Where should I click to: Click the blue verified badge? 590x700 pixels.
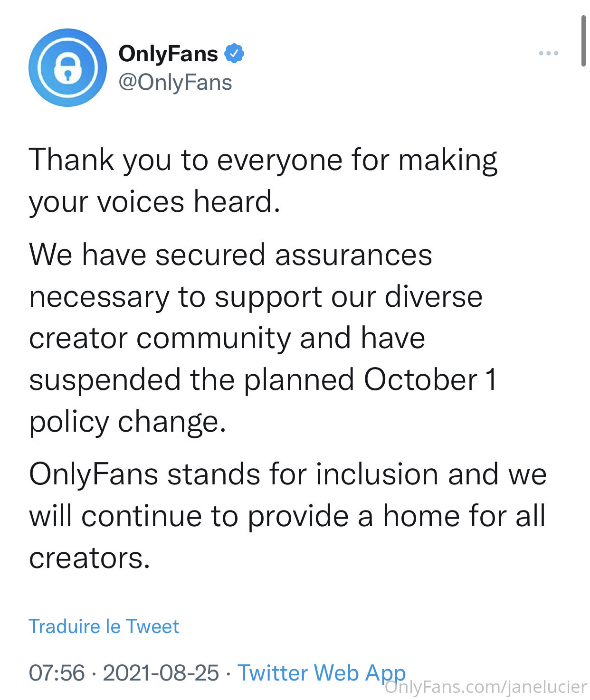pos(234,53)
